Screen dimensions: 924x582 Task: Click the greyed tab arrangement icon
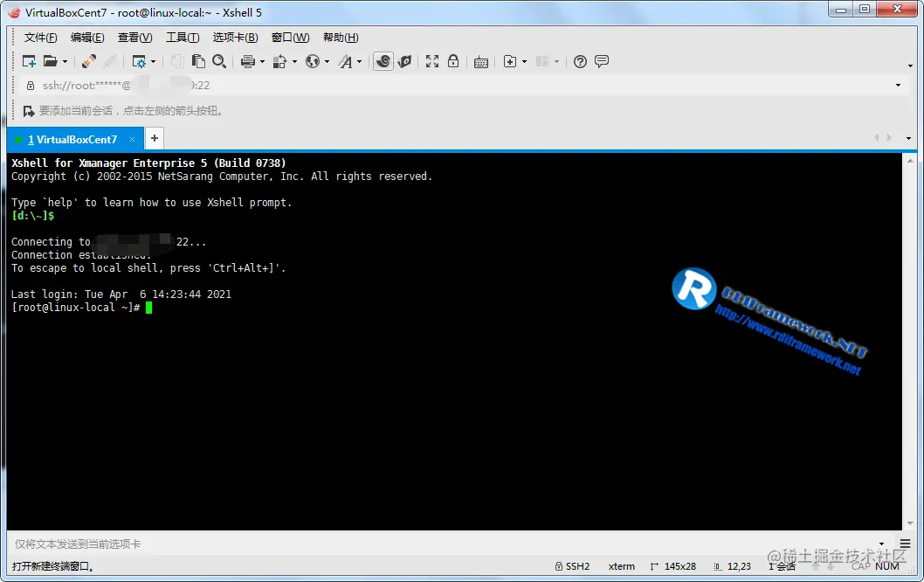(542, 61)
